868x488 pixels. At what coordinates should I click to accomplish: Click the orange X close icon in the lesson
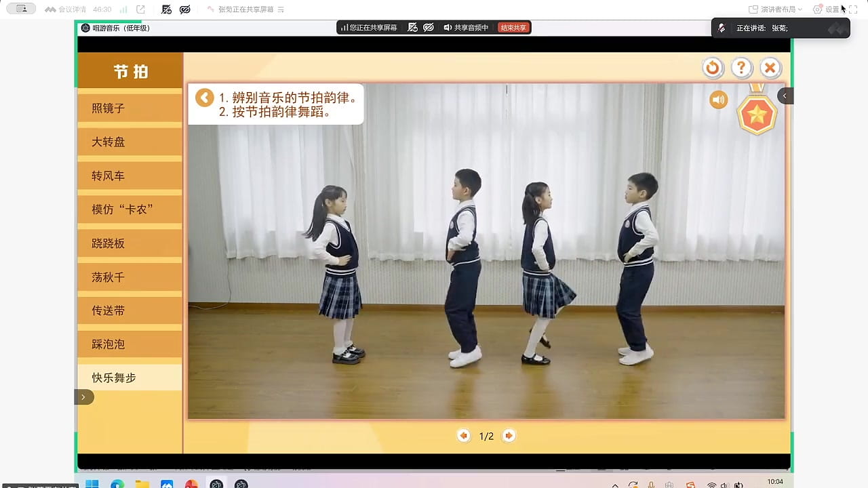(x=770, y=68)
